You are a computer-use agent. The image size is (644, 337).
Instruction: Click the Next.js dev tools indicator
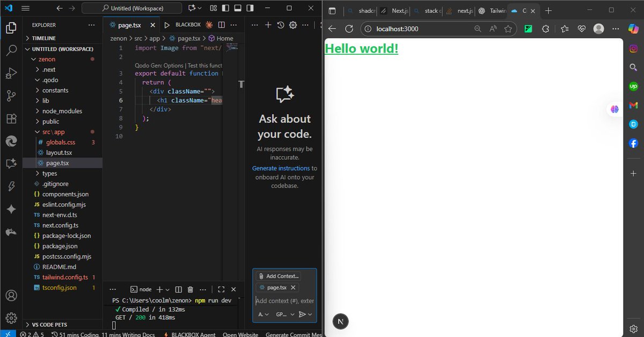341,321
